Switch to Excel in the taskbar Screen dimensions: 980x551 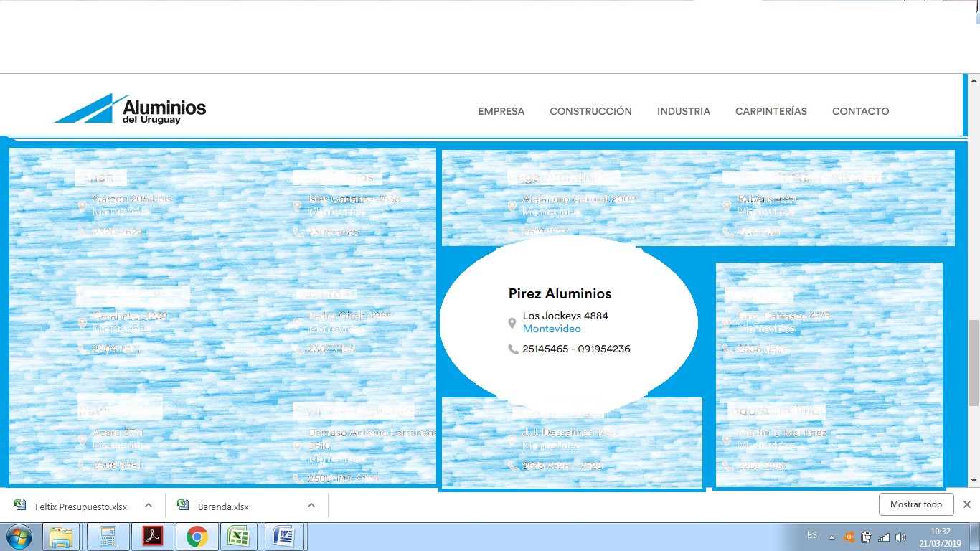(238, 537)
